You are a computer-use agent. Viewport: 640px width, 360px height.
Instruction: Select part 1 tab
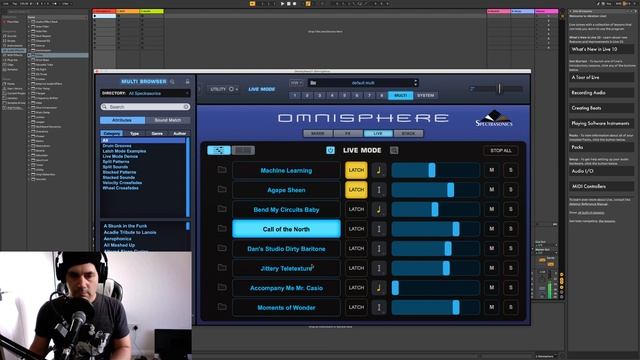295,96
